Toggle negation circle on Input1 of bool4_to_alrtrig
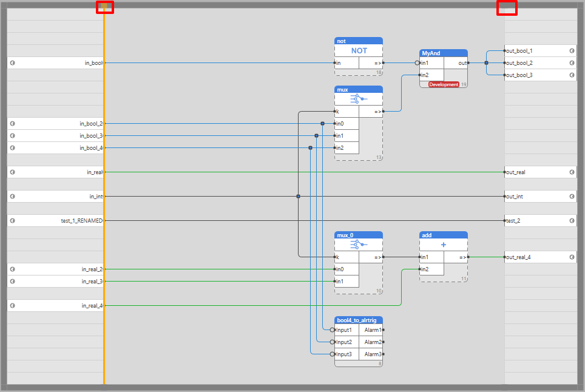Viewport: 585px width, 392px height. 332,329
